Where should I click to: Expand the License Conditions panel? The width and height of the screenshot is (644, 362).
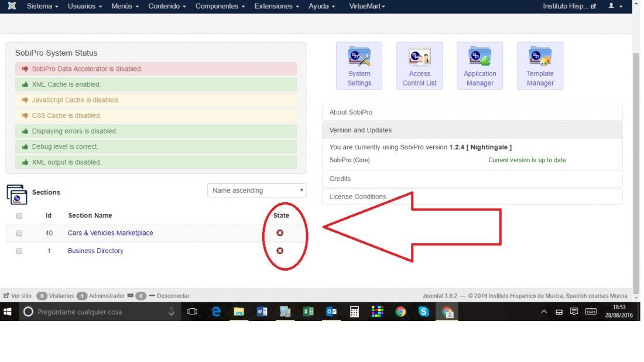coord(472,197)
